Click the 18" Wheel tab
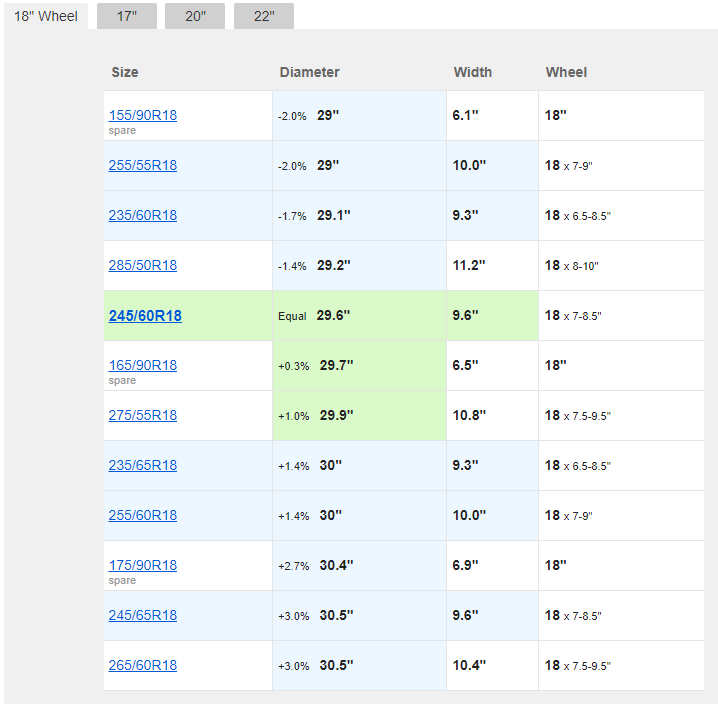Viewport: 718px width, 704px height. point(46,17)
